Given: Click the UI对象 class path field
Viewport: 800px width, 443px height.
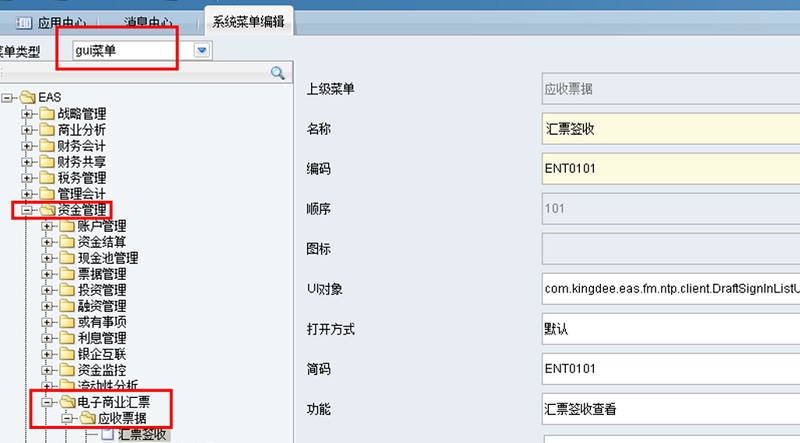Looking at the screenshot, I should click(x=669, y=290).
